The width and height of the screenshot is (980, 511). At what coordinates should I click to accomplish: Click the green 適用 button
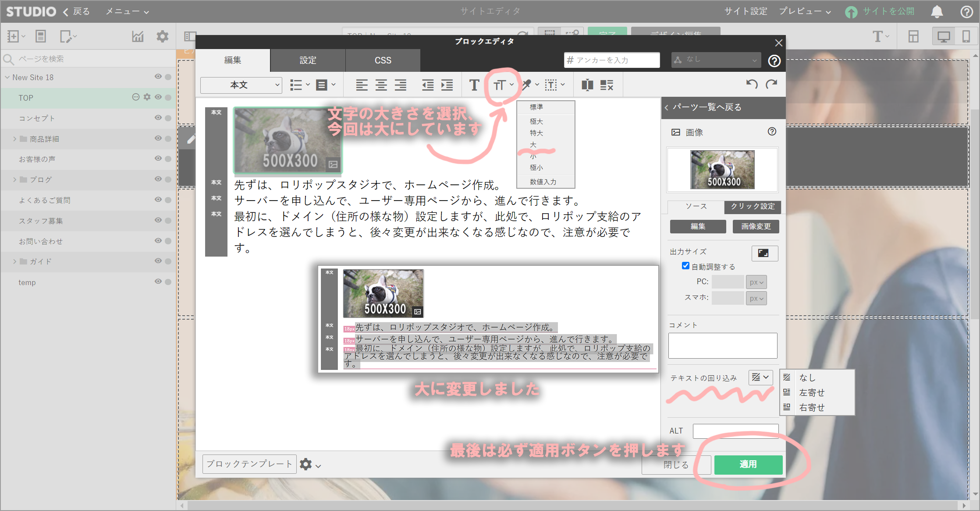(748, 465)
